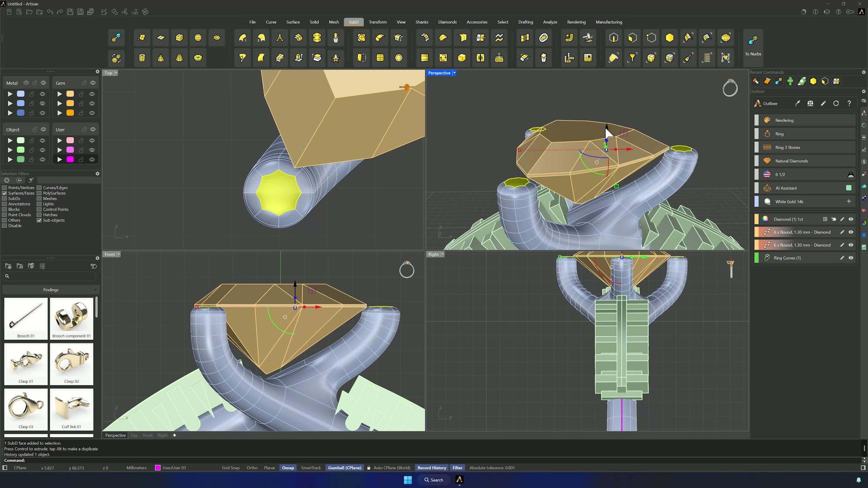Tick the Disable filter checkbox
Screen dimensions: 868x488
click(x=5, y=226)
